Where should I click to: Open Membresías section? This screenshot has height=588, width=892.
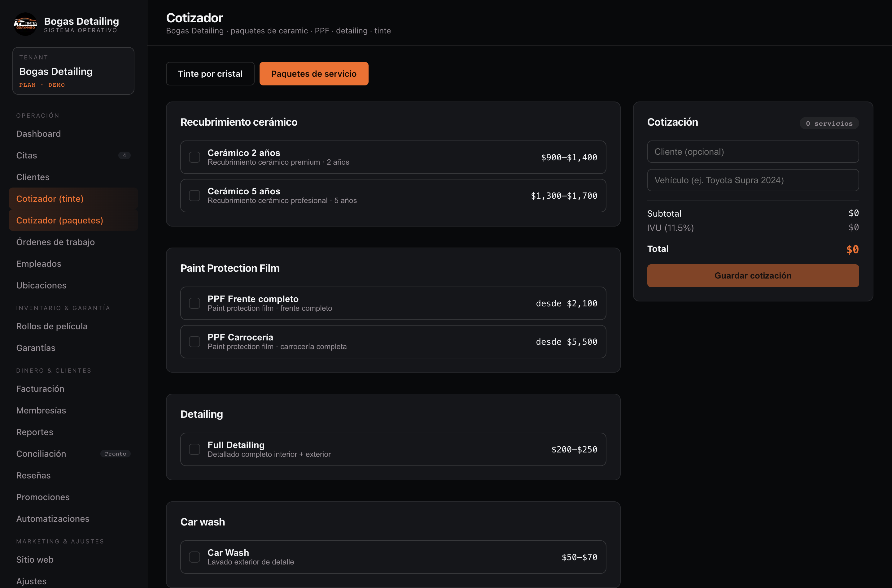(73, 410)
